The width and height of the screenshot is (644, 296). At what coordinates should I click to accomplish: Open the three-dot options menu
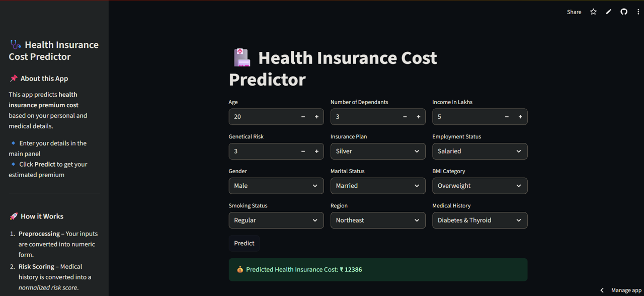(x=638, y=12)
